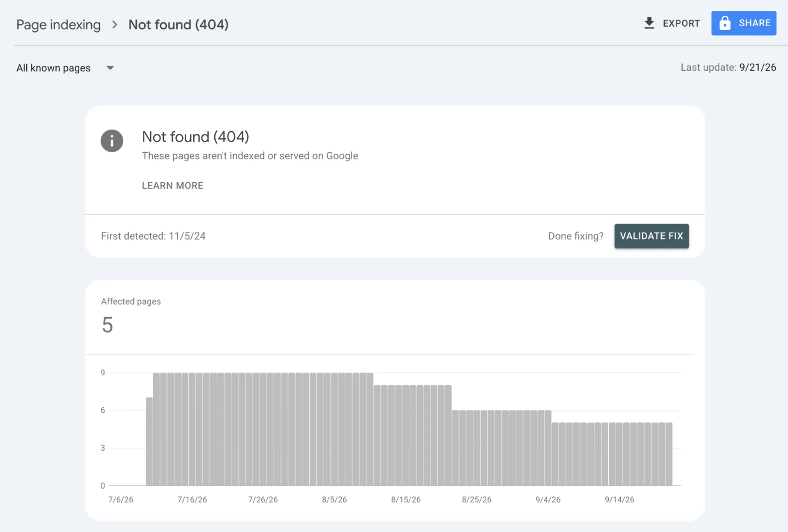The width and height of the screenshot is (788, 532).
Task: Click the 9/4/26 date axis label
Action: pos(548,499)
